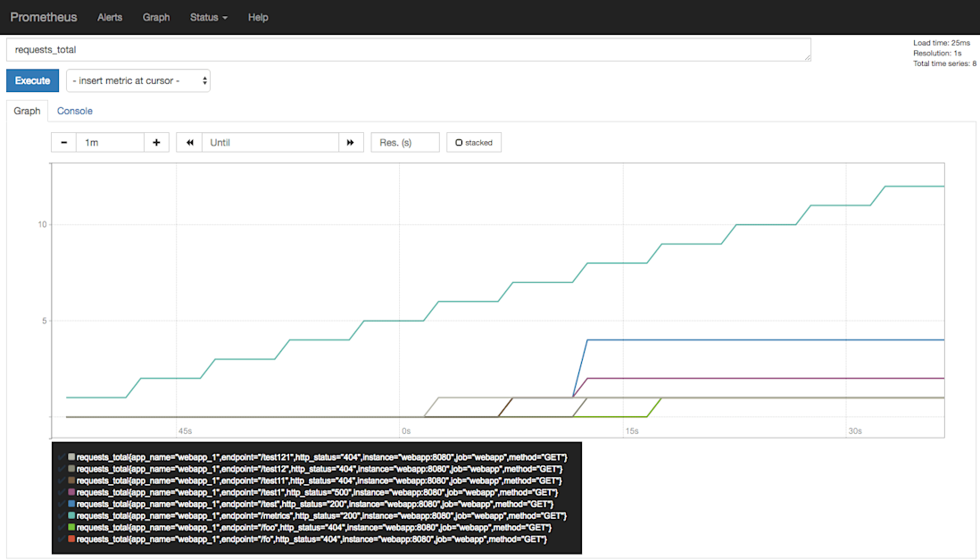Zoom out time range with the minus button
Viewport: 980px width, 560px height.
tap(62, 142)
